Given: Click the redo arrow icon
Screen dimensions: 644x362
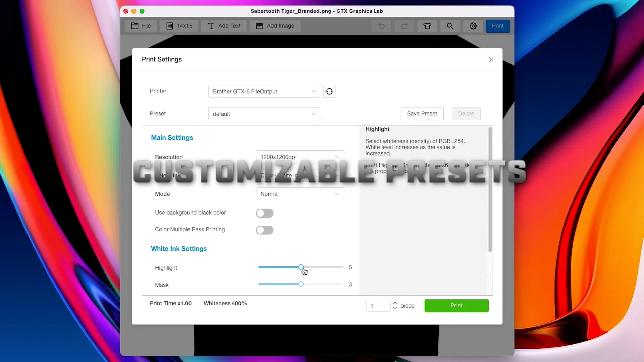Looking at the screenshot, I should 404,26.
